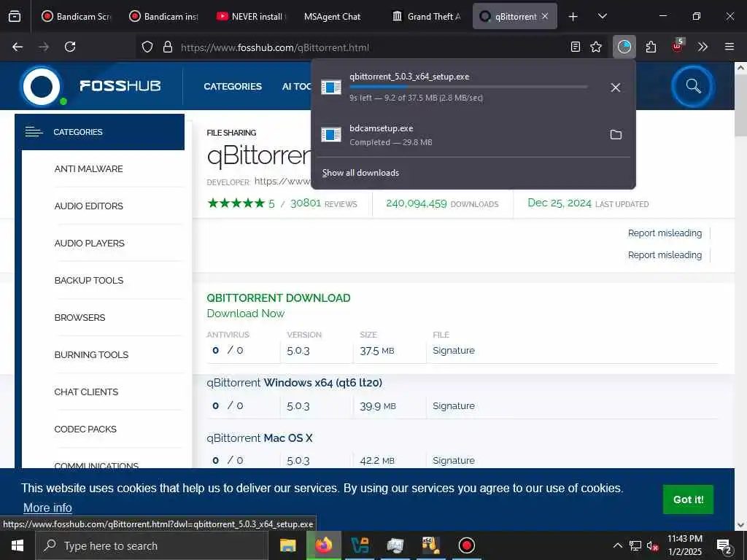Click the qbittorrent download progress bar
The image size is (747, 560).
(468, 87)
